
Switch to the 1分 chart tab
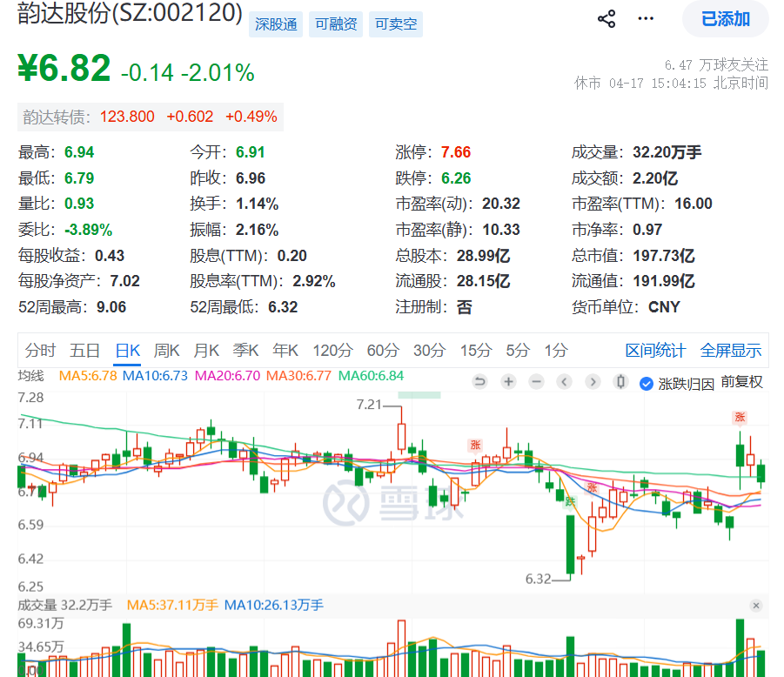click(556, 351)
